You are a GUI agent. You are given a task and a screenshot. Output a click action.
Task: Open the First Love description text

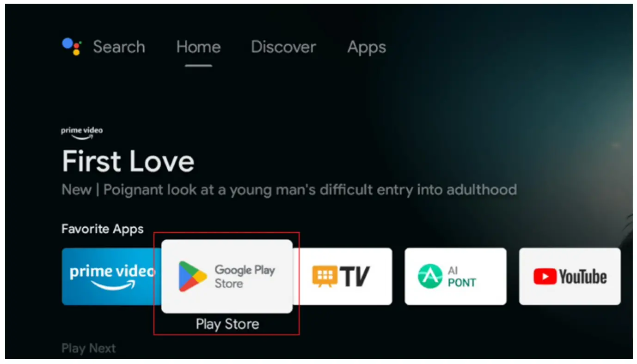[x=289, y=190]
